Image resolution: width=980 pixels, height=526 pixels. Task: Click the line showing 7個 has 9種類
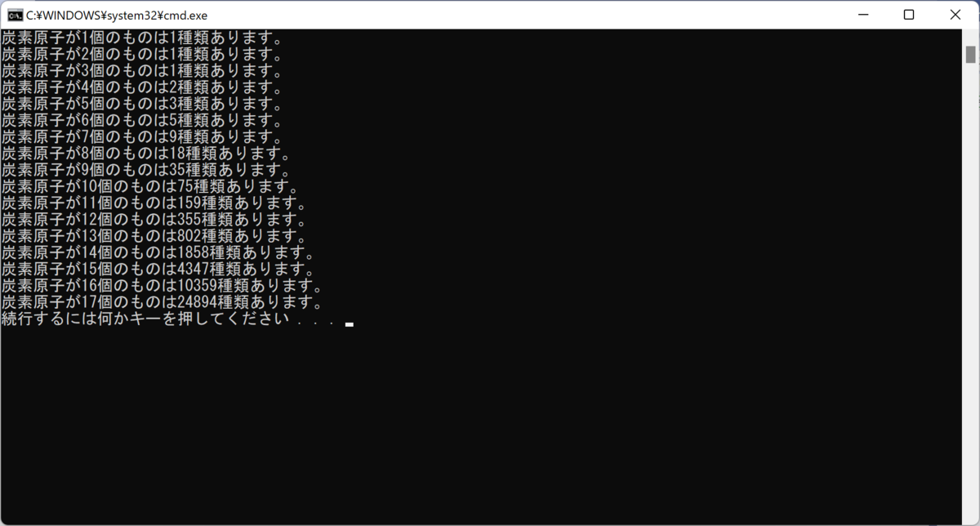pos(142,136)
